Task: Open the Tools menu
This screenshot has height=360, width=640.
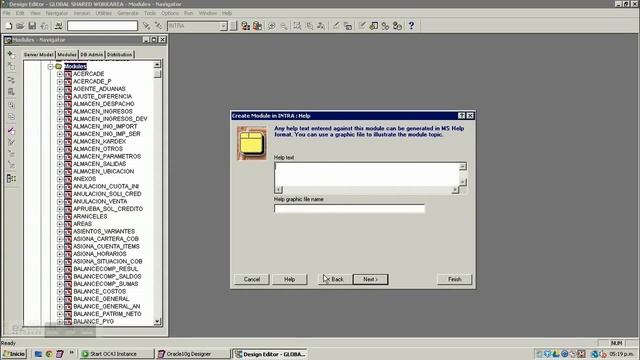Action: (x=150, y=13)
